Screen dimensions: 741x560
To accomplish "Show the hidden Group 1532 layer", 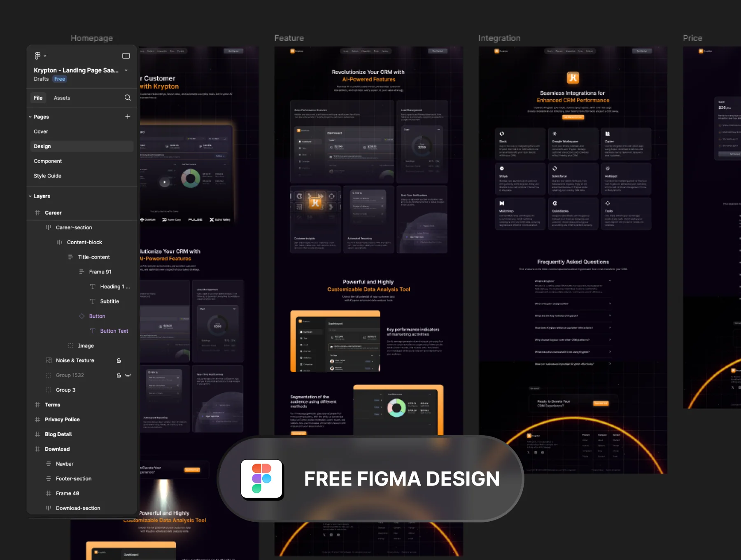I will (x=128, y=375).
